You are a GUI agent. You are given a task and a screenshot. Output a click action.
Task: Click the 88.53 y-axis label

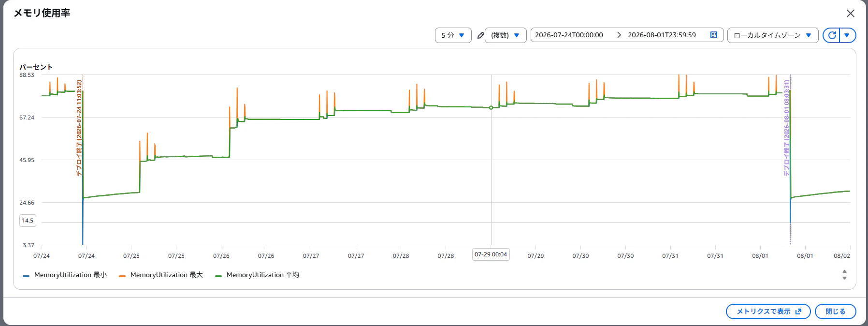click(27, 75)
